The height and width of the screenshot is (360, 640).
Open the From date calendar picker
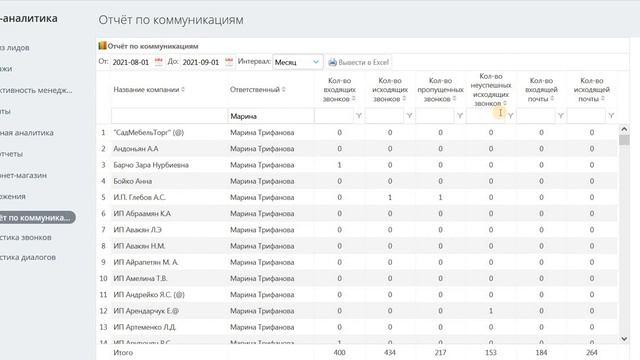click(158, 62)
